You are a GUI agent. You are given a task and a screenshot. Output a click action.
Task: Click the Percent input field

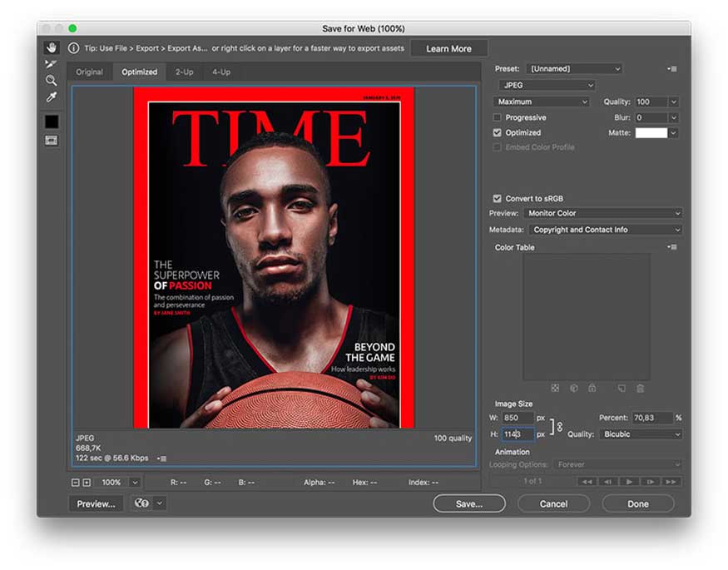point(652,418)
